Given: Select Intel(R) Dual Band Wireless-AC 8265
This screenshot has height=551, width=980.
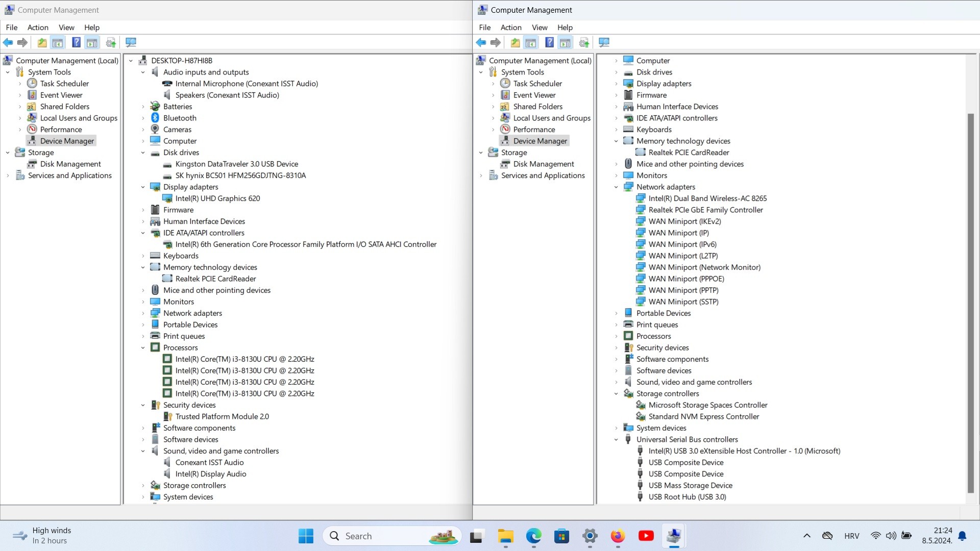Looking at the screenshot, I should (x=707, y=198).
